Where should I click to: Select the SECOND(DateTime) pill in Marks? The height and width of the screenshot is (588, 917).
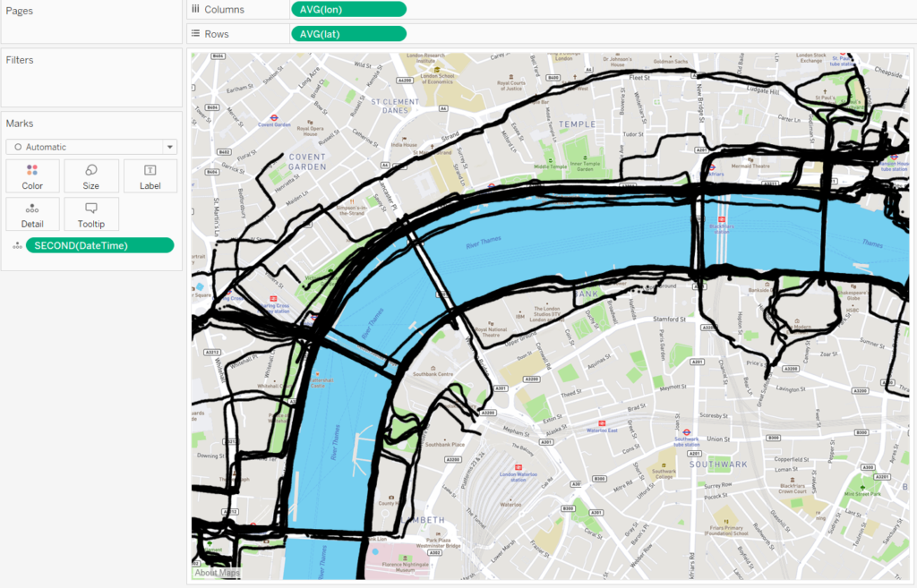[100, 245]
